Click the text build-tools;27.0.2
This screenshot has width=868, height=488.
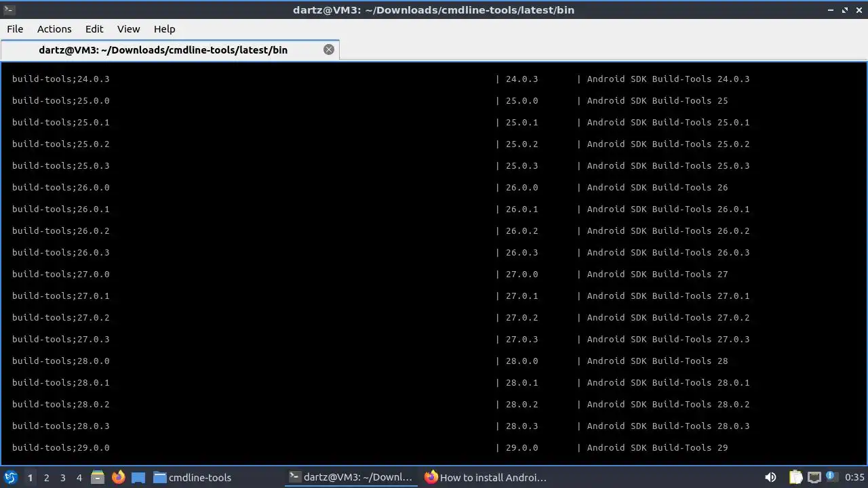pos(61,318)
